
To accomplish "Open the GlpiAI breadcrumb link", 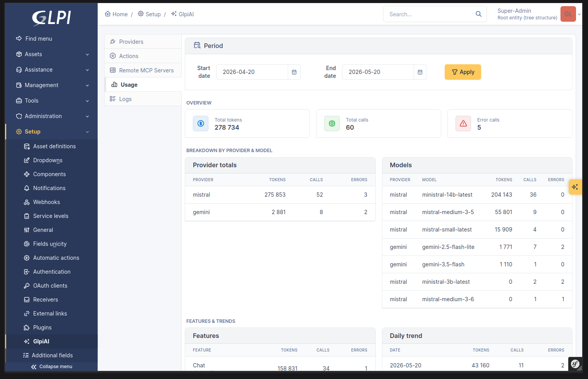I will pos(182,14).
